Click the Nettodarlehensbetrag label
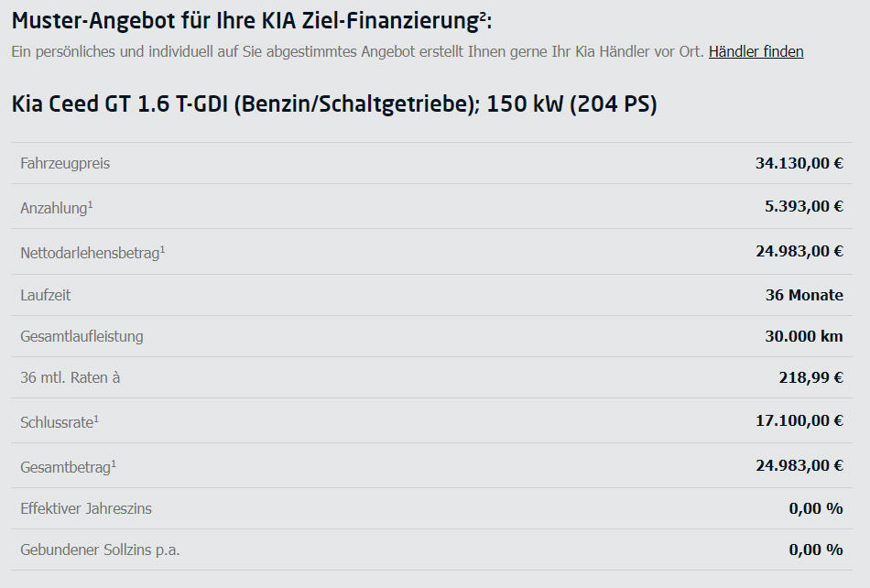The width and height of the screenshot is (870, 588). point(92,253)
